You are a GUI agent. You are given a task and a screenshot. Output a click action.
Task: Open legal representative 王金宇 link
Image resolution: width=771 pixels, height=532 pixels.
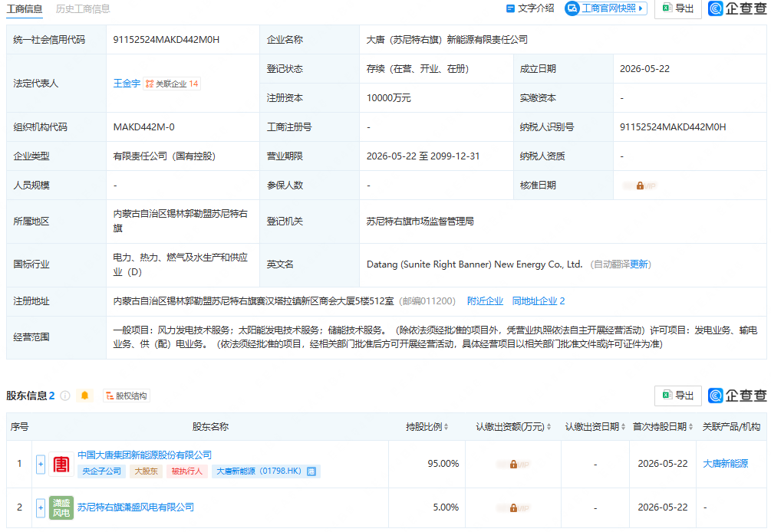tap(127, 84)
